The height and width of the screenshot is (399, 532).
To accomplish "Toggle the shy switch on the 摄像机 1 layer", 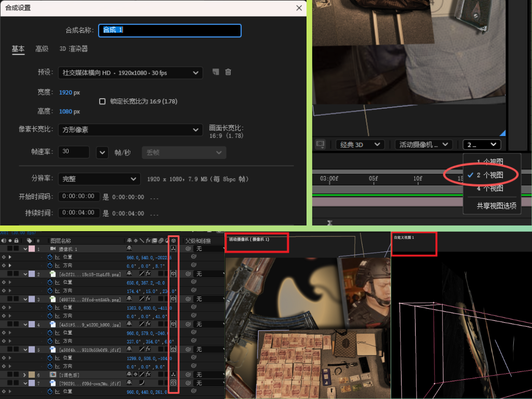I will [x=129, y=249].
